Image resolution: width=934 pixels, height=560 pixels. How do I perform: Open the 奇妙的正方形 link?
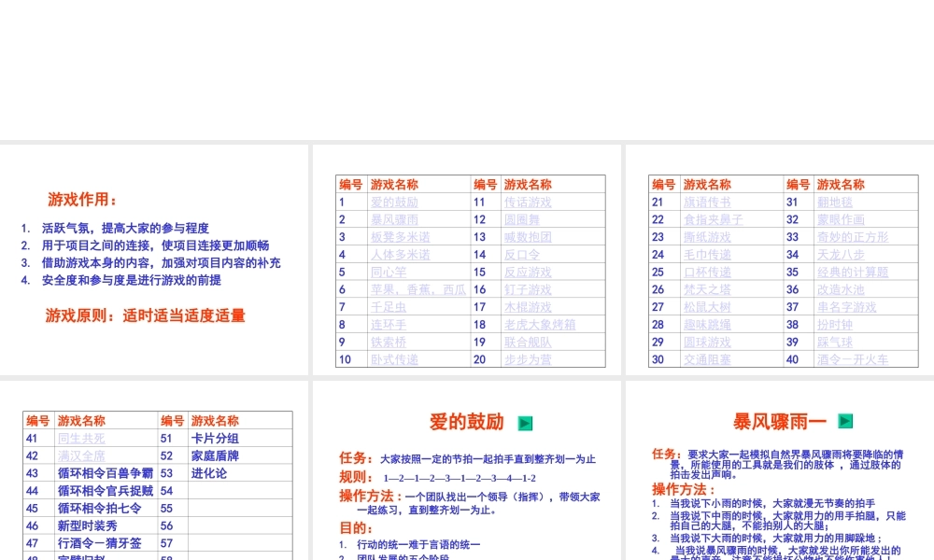coord(853,237)
